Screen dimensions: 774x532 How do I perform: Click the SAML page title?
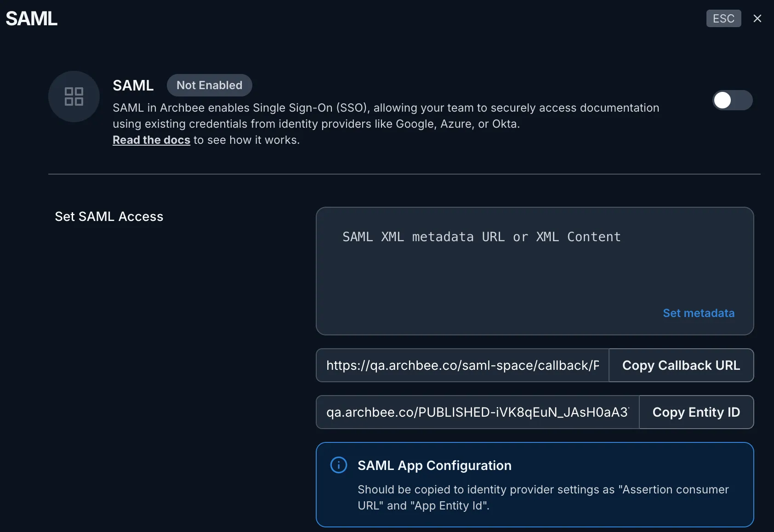tap(31, 19)
